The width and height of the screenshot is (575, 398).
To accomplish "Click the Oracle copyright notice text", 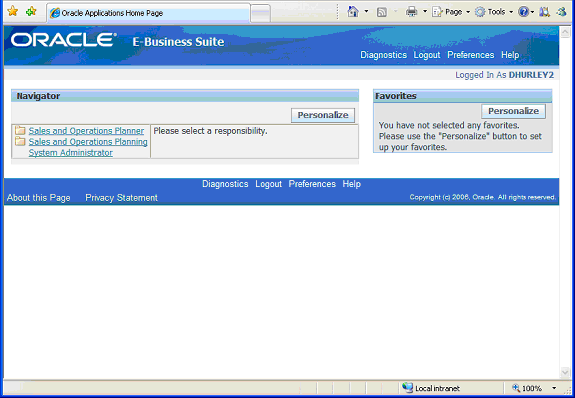I will (483, 197).
